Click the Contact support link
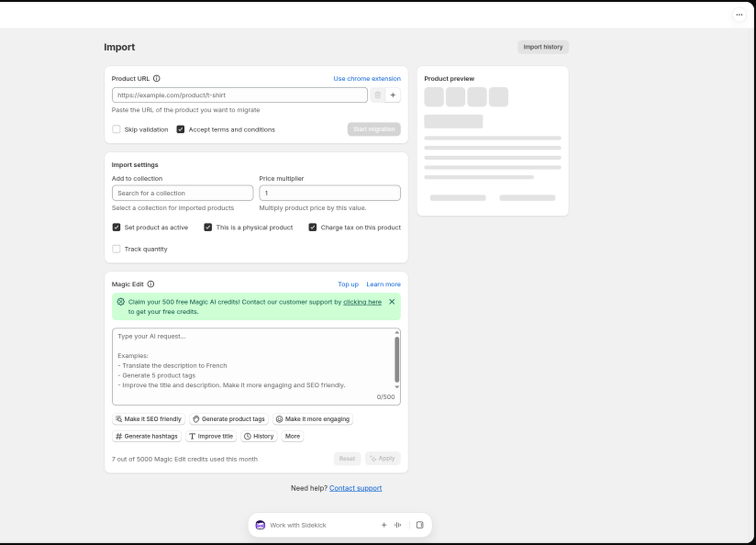 coord(356,488)
